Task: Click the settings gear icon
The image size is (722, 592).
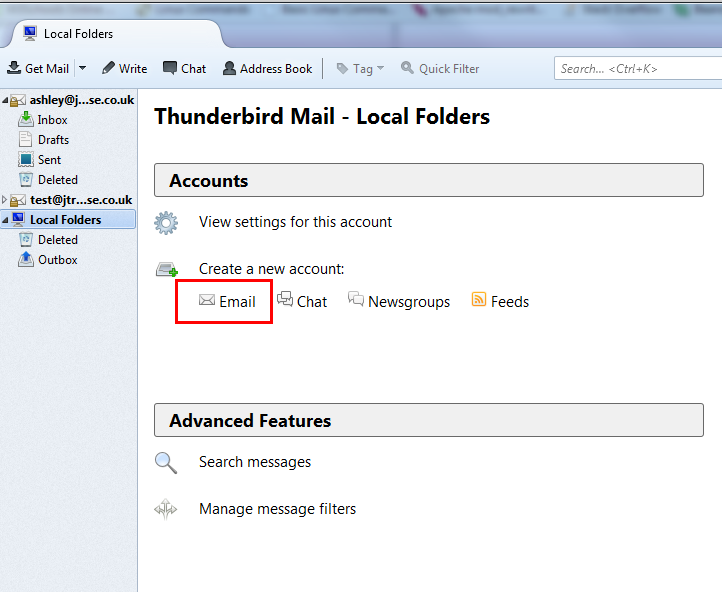Action: pyautogui.click(x=166, y=223)
